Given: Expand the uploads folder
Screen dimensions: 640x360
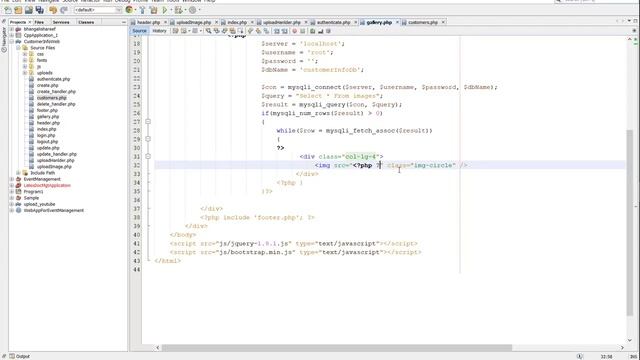Looking at the screenshot, I should [25, 73].
